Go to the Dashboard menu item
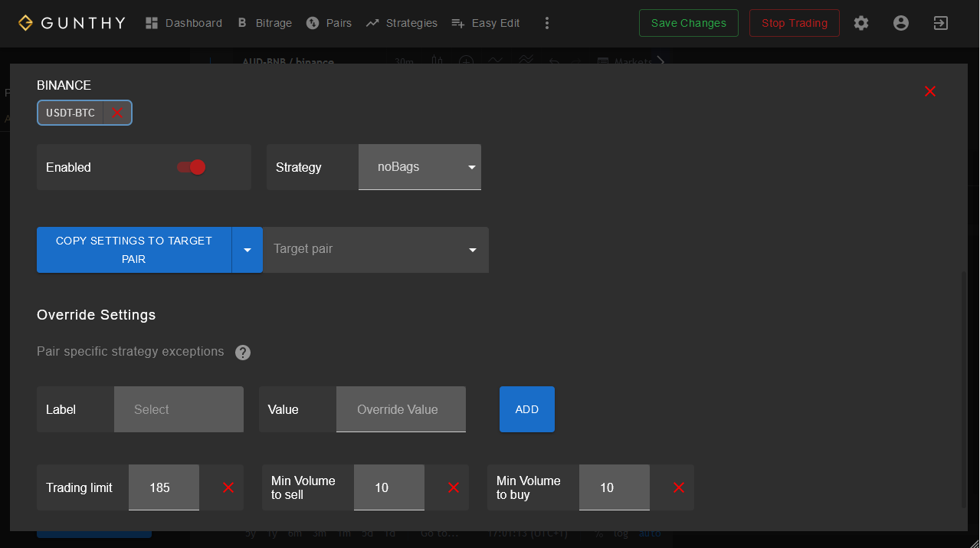Viewport: 980px width, 548px height. tap(184, 23)
